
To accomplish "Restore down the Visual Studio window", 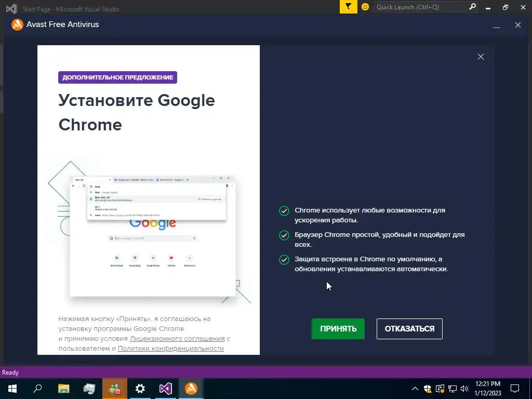I will [506, 7].
